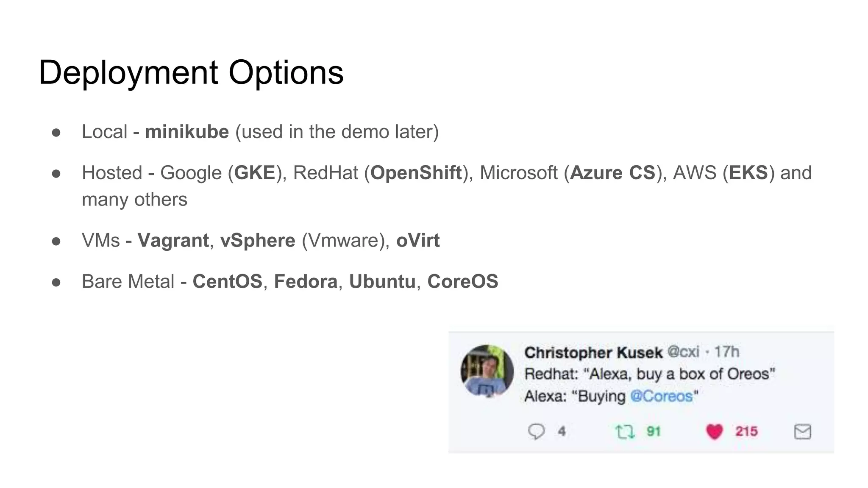Click the @cxi handle
The width and height of the screenshot is (868, 488).
(683, 352)
